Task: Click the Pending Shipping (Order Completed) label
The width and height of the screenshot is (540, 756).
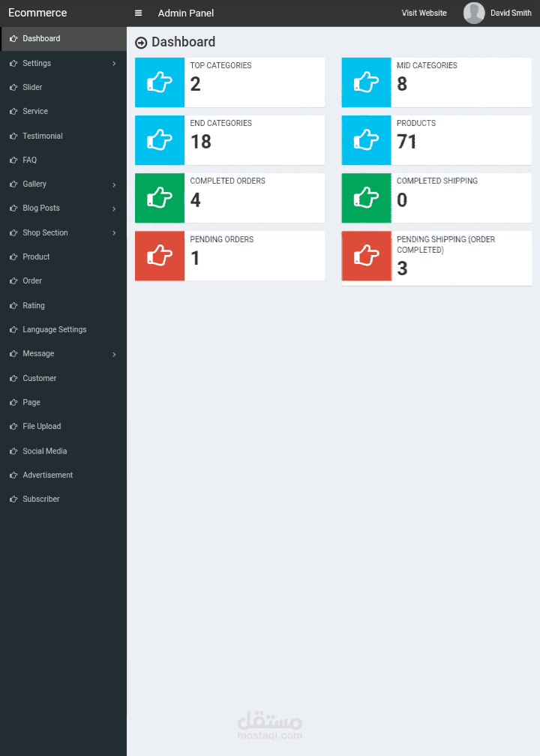Action: [446, 244]
